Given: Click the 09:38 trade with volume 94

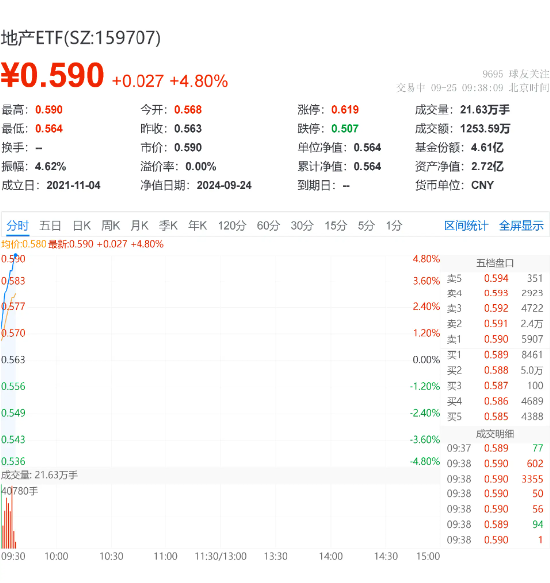Looking at the screenshot, I should (x=495, y=524).
